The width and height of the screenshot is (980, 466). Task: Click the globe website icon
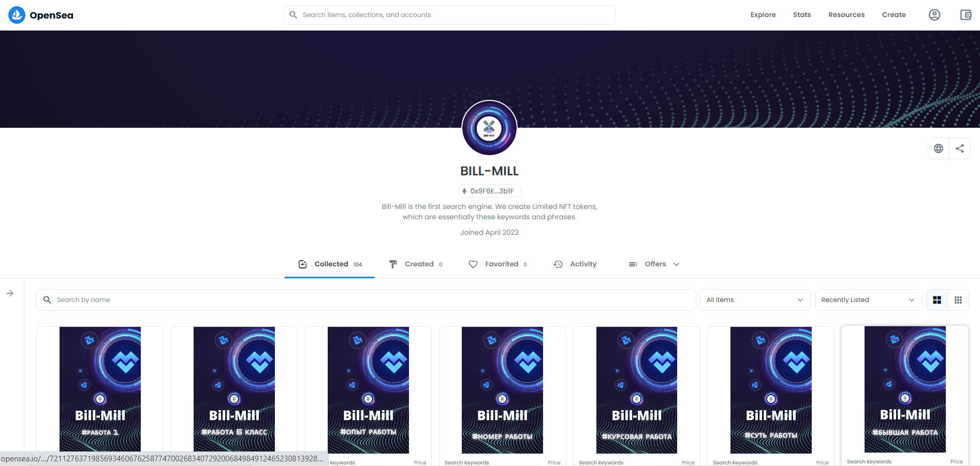click(939, 148)
